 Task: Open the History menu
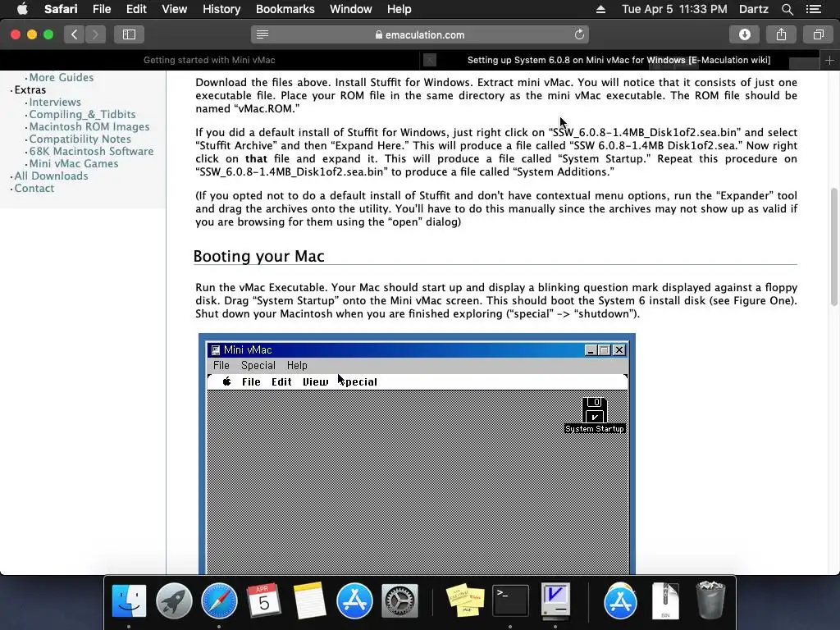221,9
